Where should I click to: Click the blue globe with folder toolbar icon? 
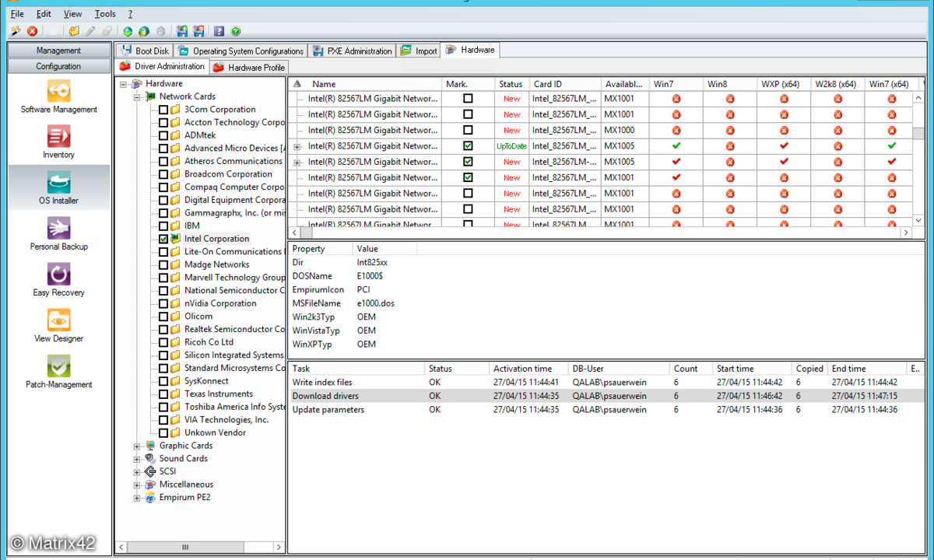pos(144,31)
